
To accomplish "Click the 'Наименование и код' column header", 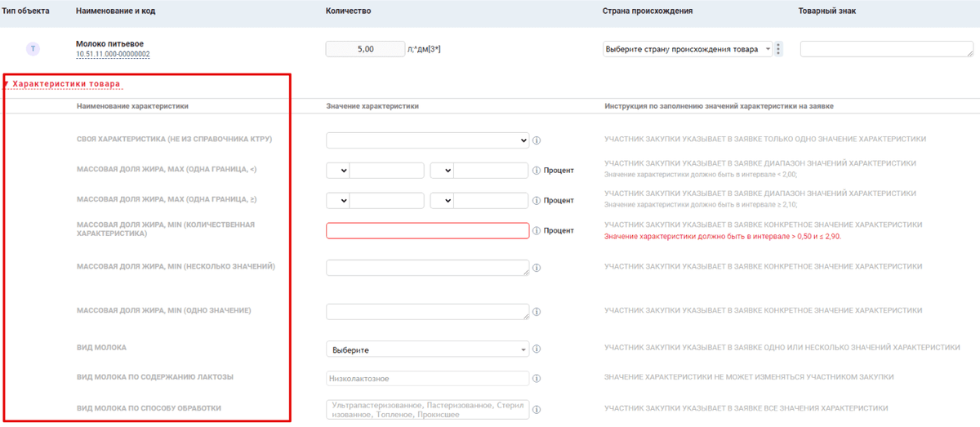I will click(116, 11).
